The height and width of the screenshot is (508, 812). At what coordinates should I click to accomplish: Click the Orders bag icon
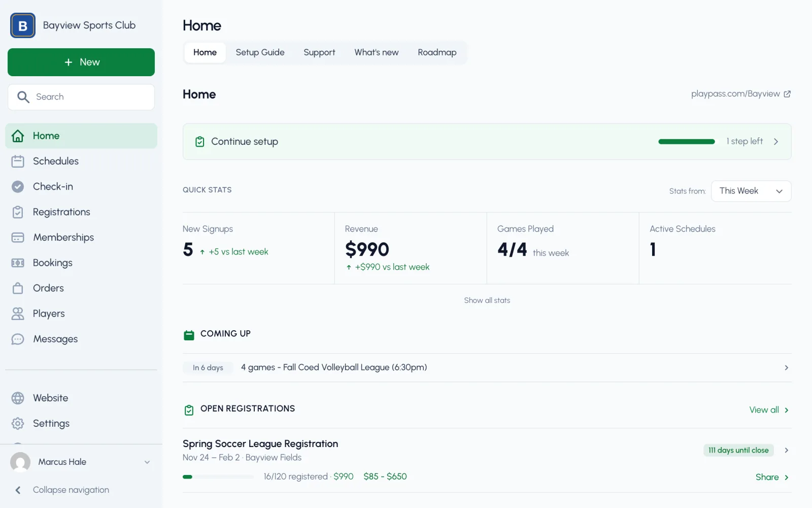point(18,288)
